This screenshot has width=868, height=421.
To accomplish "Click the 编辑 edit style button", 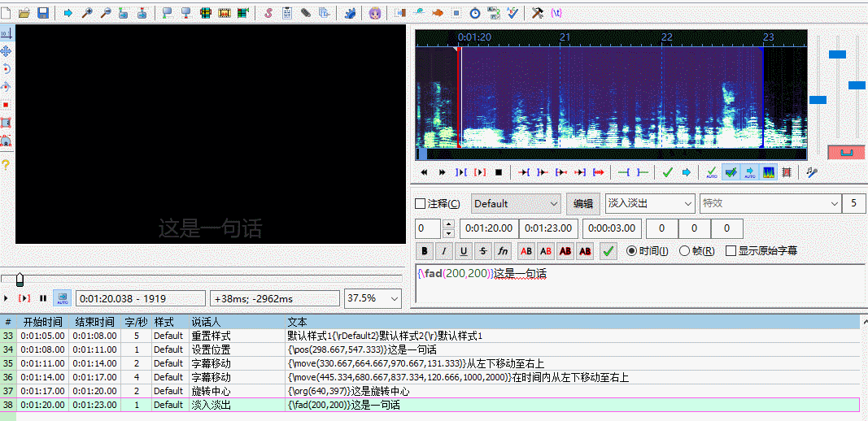I will 583,204.
